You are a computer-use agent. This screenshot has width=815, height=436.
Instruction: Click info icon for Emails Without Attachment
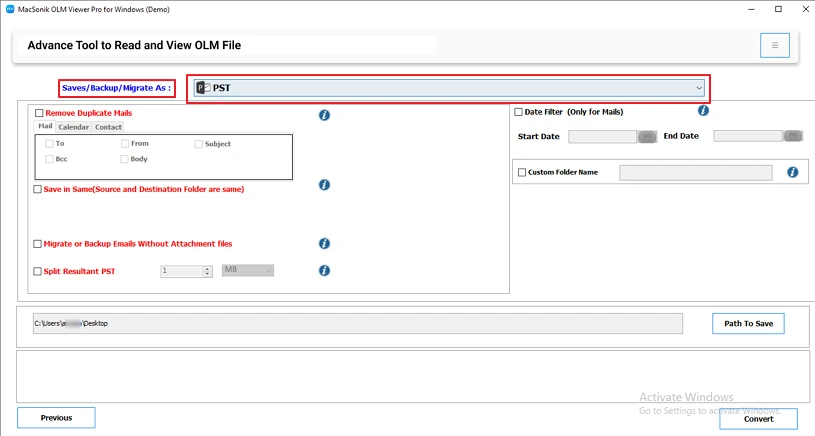click(x=324, y=243)
